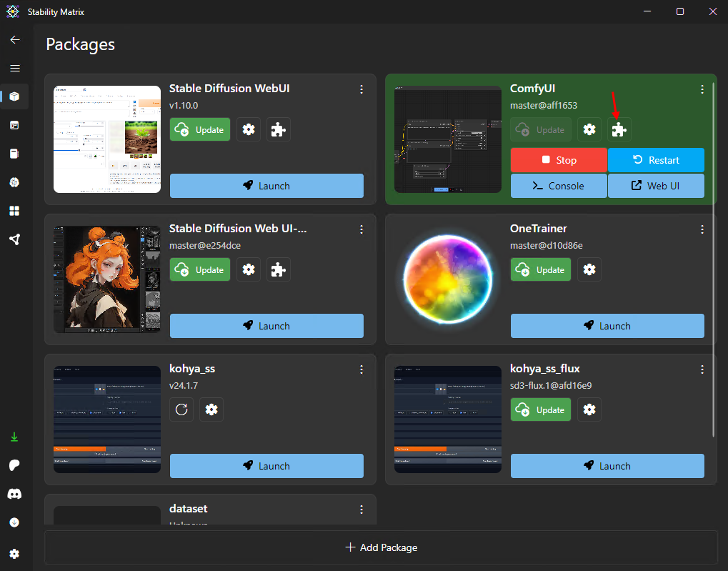Open the model browser globe icon in sidebar
Image resolution: width=728 pixels, height=571 pixels.
point(14,182)
